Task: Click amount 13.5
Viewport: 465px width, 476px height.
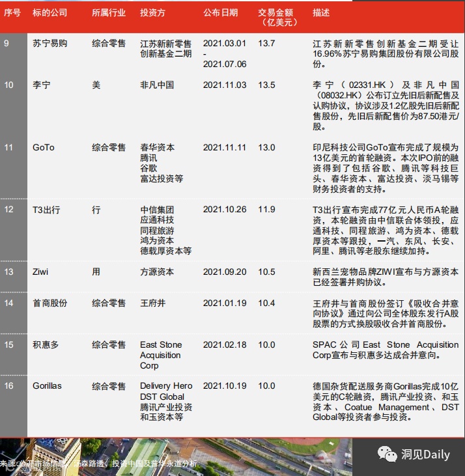Action: [x=266, y=85]
